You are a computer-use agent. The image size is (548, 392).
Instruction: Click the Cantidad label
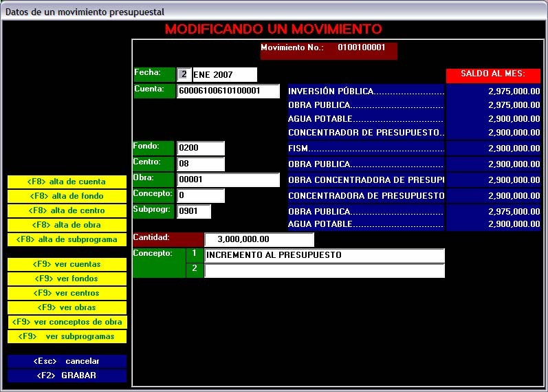coord(168,239)
